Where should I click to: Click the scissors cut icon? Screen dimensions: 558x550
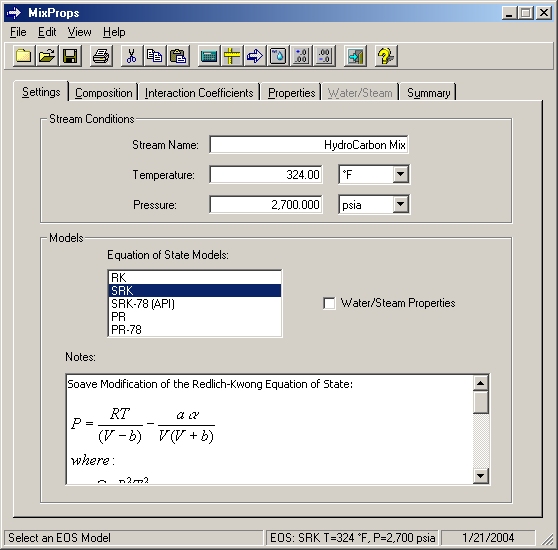coord(132,56)
